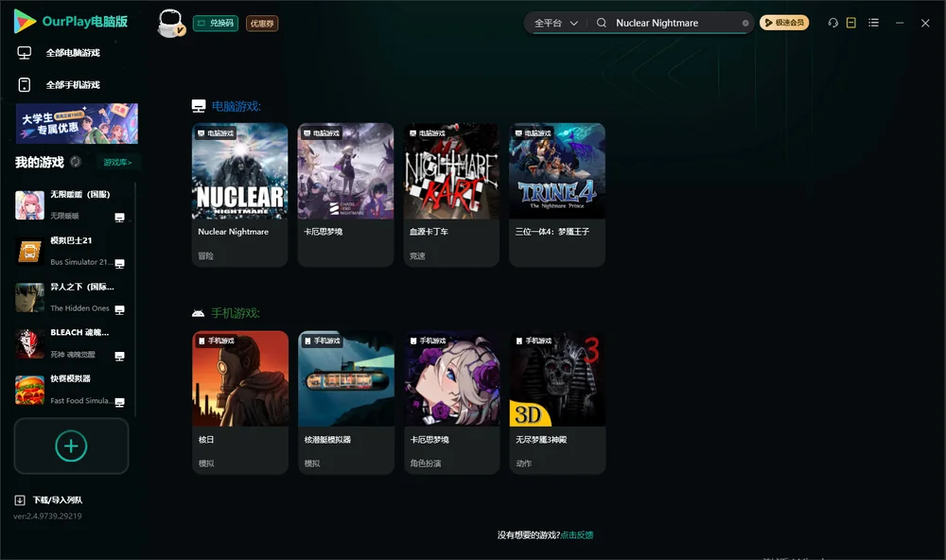Click the search magnifier icon
946x560 pixels.
(x=602, y=23)
